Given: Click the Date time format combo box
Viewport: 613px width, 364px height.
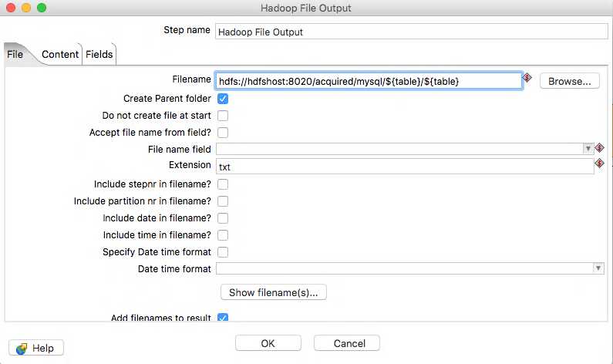Looking at the screenshot, I should (409, 268).
